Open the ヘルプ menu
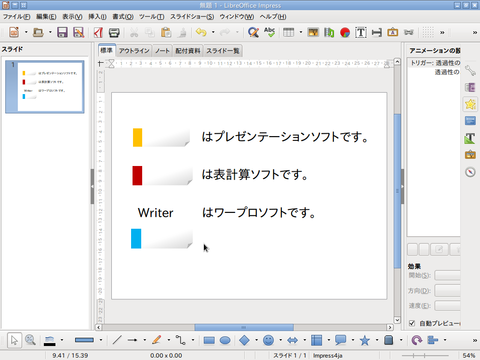The width and height of the screenshot is (480, 360). (273, 17)
